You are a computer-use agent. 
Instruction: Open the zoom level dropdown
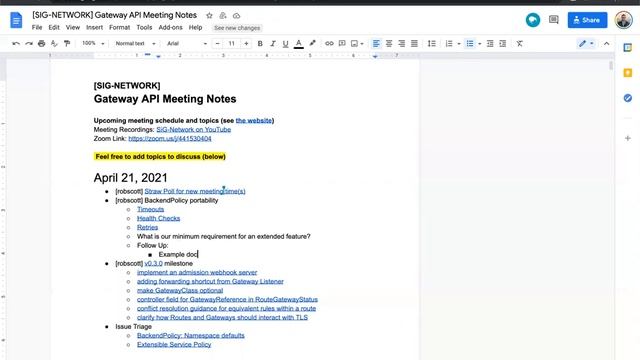(93, 43)
